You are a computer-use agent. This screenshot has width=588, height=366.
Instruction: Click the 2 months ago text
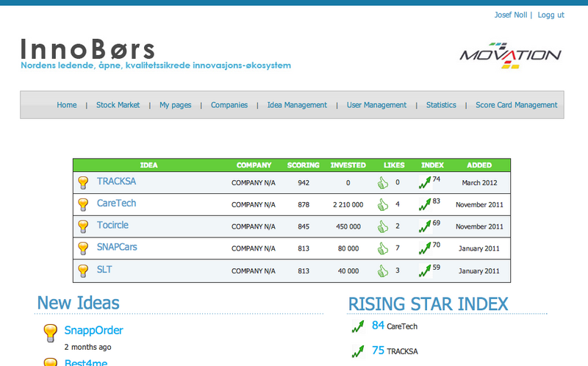87,347
